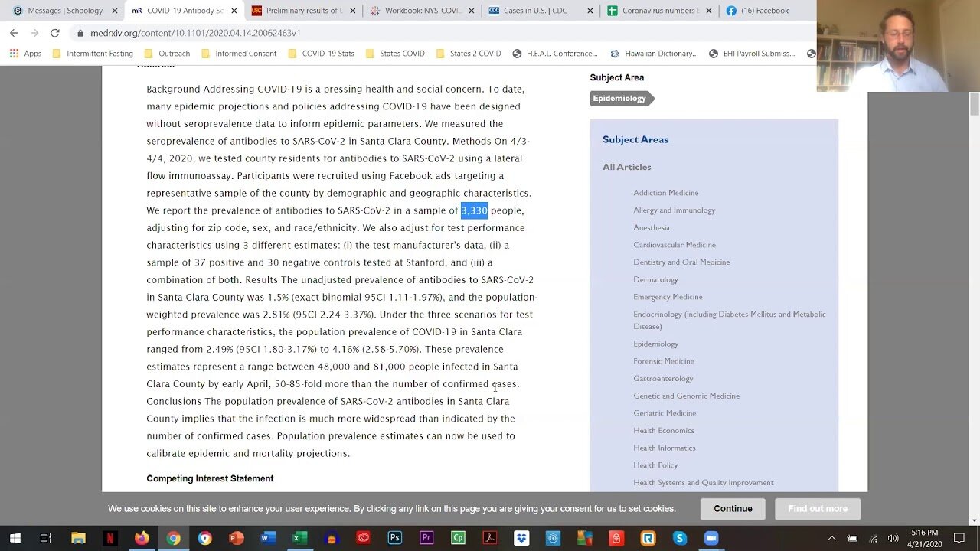Open File Explorer from taskbar

tap(78, 538)
